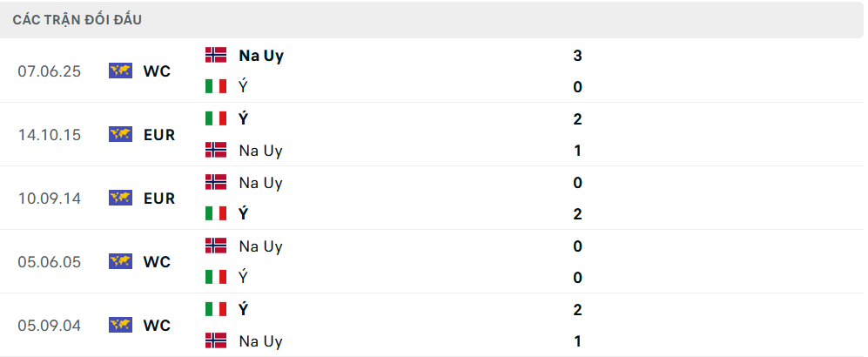Viewport: 868px width, 357px height.
Task: Open the Na Uy team in the 07.06.25 match
Action: (261, 55)
